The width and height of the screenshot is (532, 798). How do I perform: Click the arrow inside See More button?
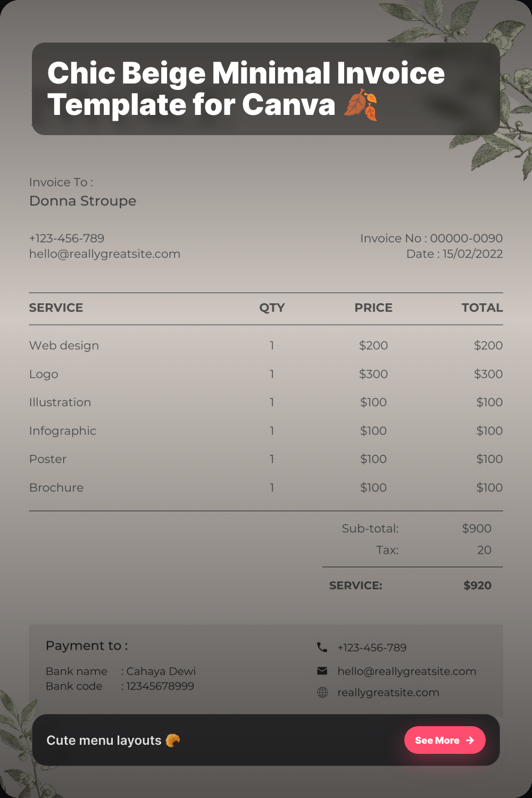[x=470, y=740]
